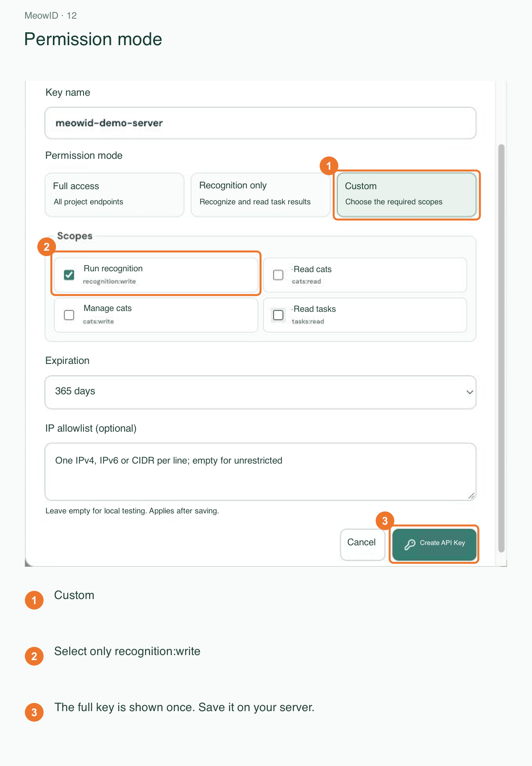The image size is (532, 766).
Task: Click the "Expiration" field label
Action: (67, 361)
